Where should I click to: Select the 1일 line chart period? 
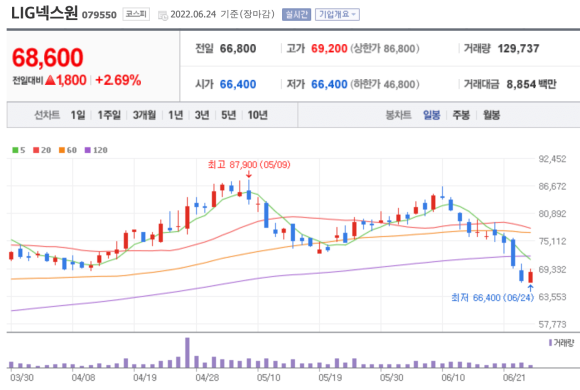[78, 115]
